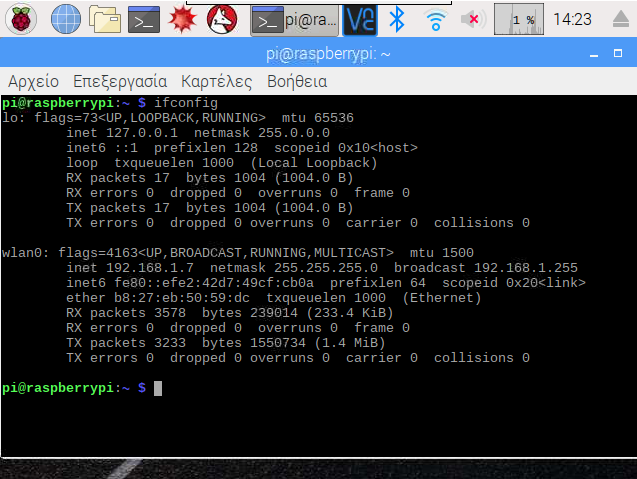Open the Raspberry Pi main menu

(x=21, y=19)
